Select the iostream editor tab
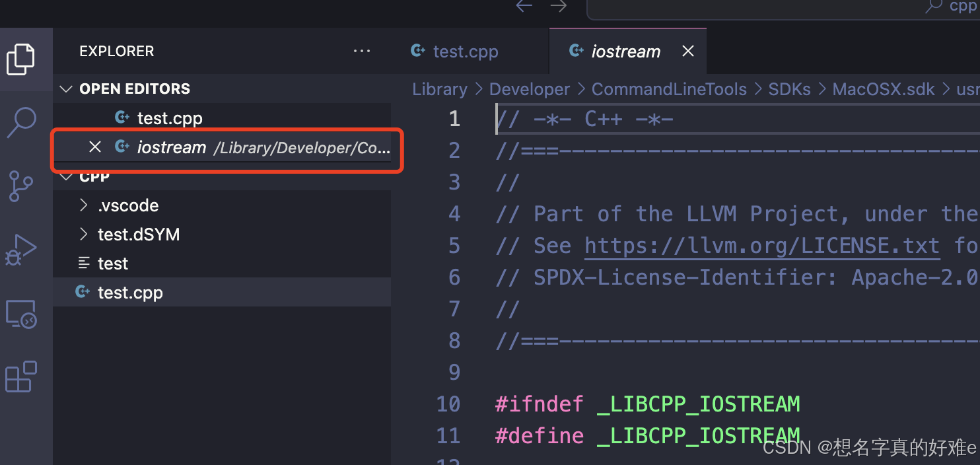This screenshot has width=980, height=465. tap(625, 51)
